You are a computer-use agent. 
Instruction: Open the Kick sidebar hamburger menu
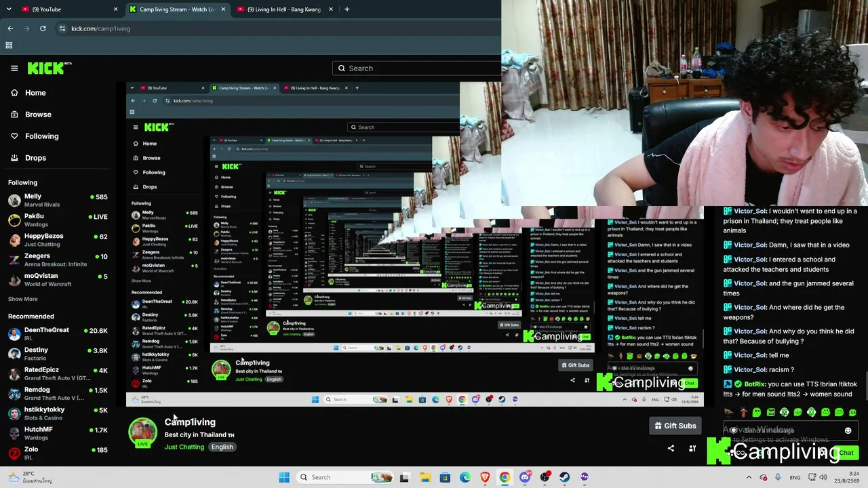pos(14,68)
